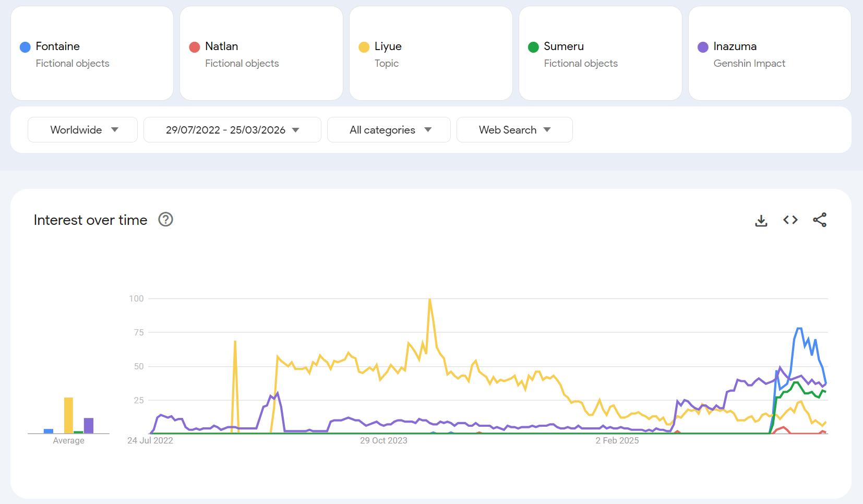Select the Liyue Topic term
Screen dimensions: 863x504
[388, 54]
